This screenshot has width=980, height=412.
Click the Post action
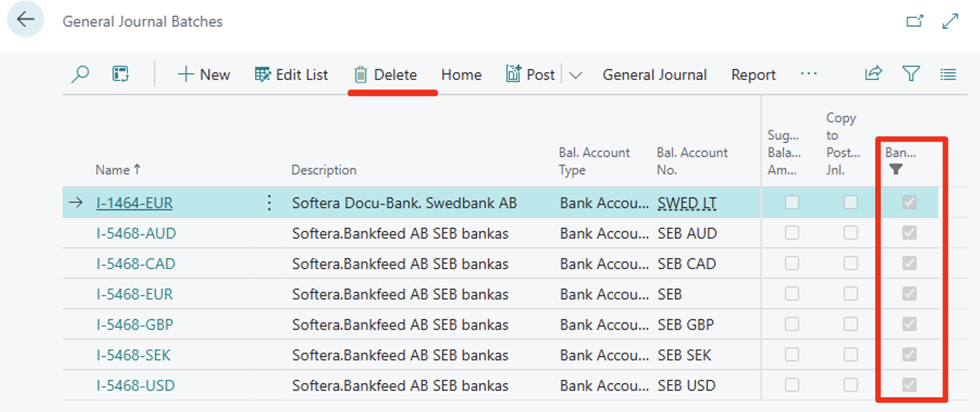(530, 75)
